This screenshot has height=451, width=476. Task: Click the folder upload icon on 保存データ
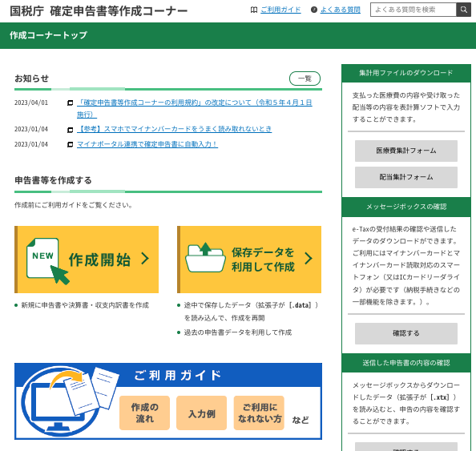(x=205, y=258)
